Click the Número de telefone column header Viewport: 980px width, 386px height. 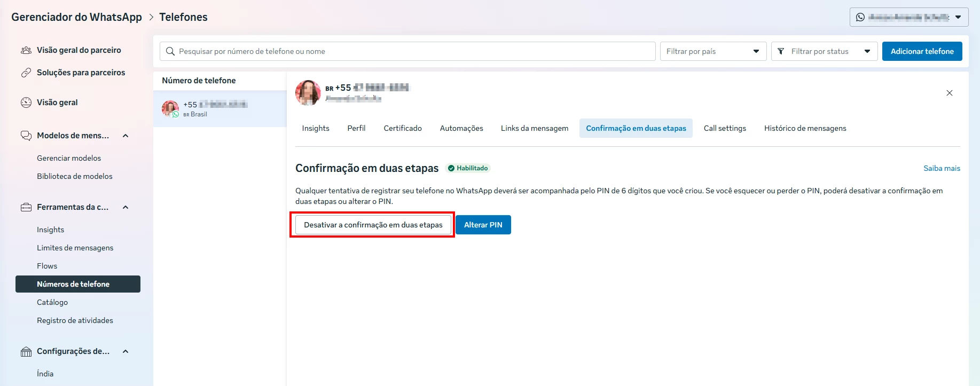pyautogui.click(x=199, y=81)
